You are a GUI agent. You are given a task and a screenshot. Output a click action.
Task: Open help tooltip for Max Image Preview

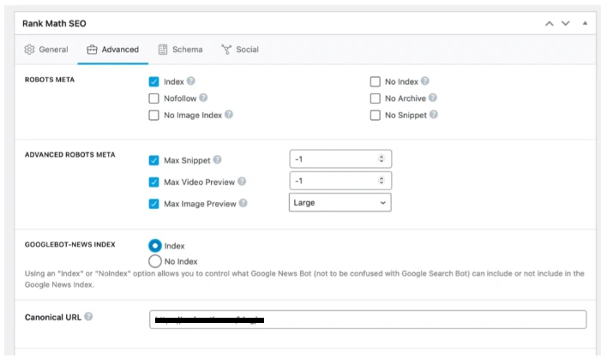click(243, 203)
